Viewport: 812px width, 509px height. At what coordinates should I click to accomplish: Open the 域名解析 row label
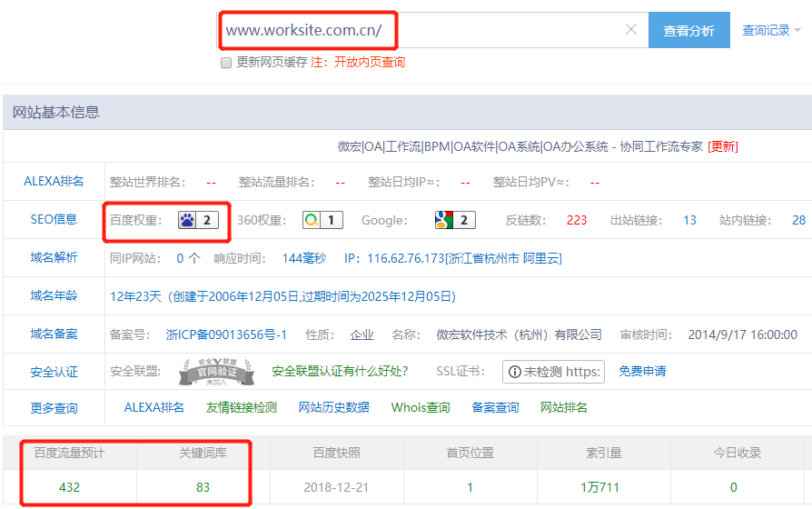point(54,257)
